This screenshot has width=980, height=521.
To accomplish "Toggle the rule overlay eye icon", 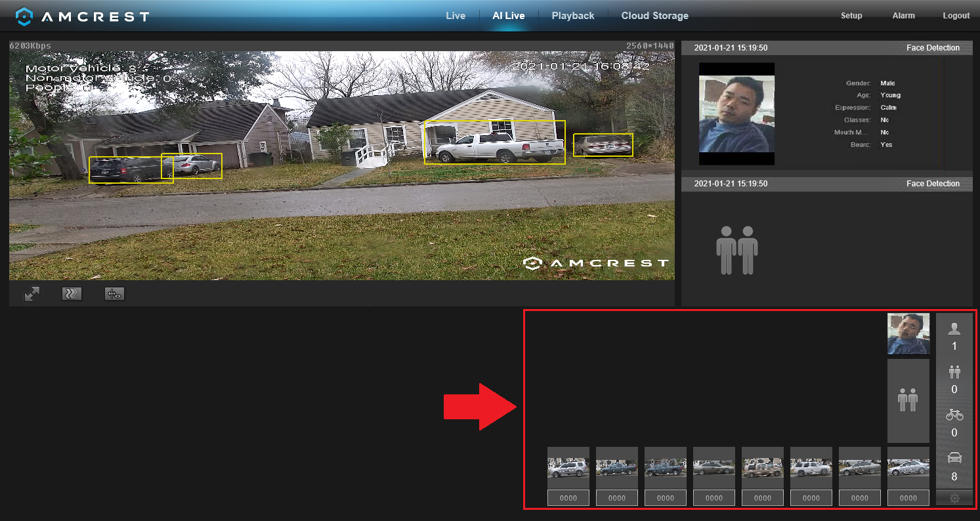I will [114, 294].
